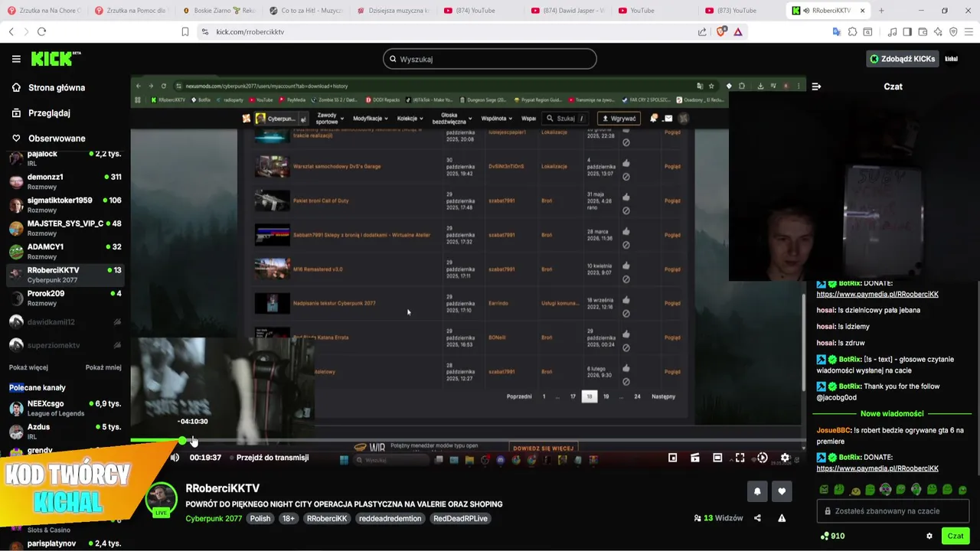Open player settings gear
This screenshot has width=980, height=551.
pyautogui.click(x=785, y=458)
